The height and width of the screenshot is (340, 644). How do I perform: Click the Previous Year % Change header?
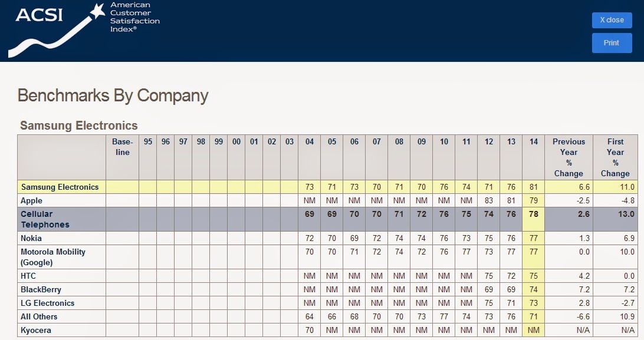tap(569, 157)
